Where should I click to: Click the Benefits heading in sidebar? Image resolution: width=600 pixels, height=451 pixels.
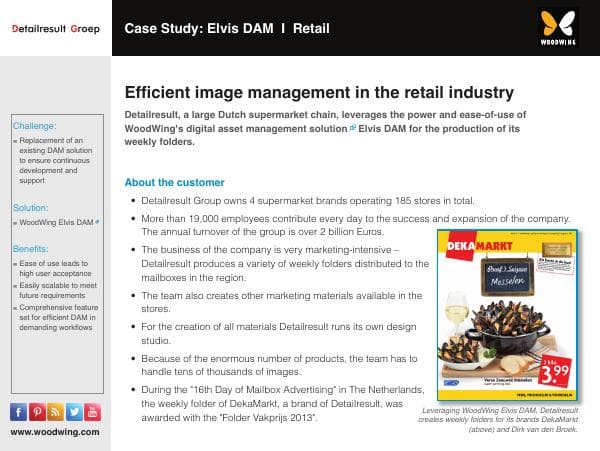pyautogui.click(x=31, y=247)
